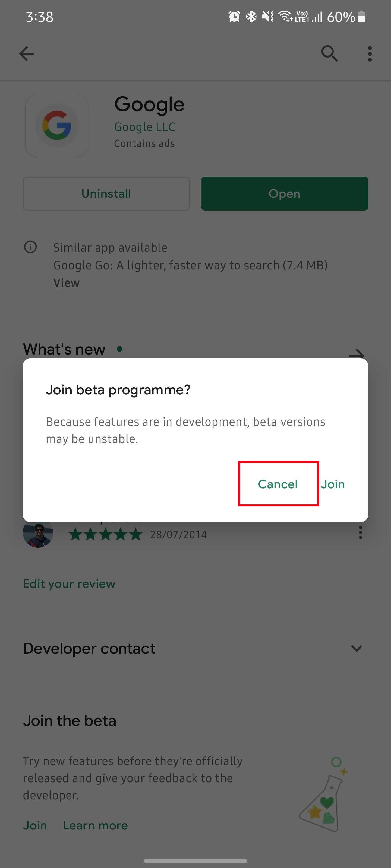
Task: Tap the Google app logo icon
Action: 57,125
